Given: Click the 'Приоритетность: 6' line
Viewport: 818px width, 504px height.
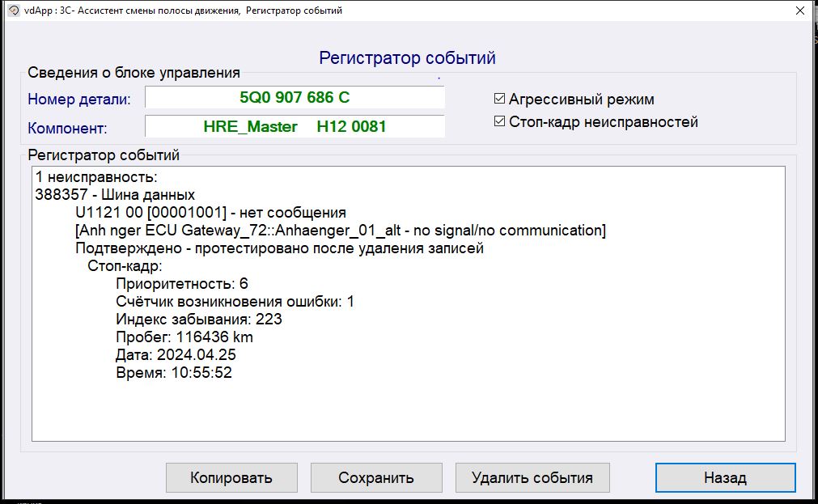Looking at the screenshot, I should pos(182,283).
